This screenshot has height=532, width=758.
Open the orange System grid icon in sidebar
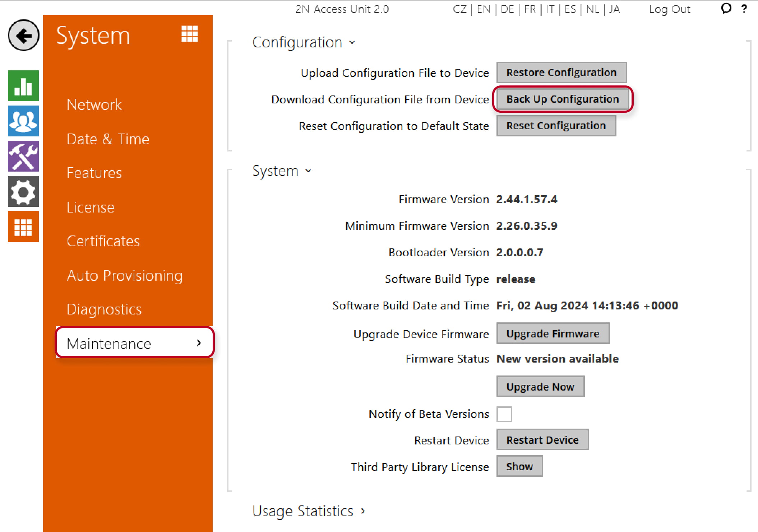coord(23,227)
